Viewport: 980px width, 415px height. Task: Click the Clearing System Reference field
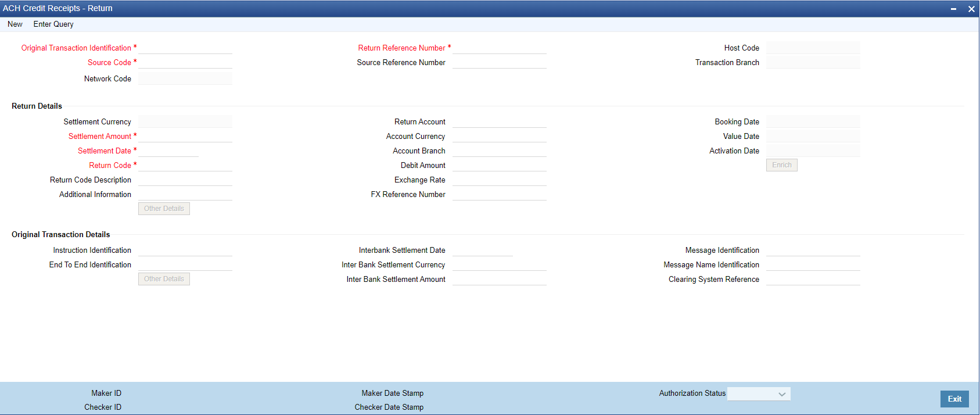click(x=813, y=279)
